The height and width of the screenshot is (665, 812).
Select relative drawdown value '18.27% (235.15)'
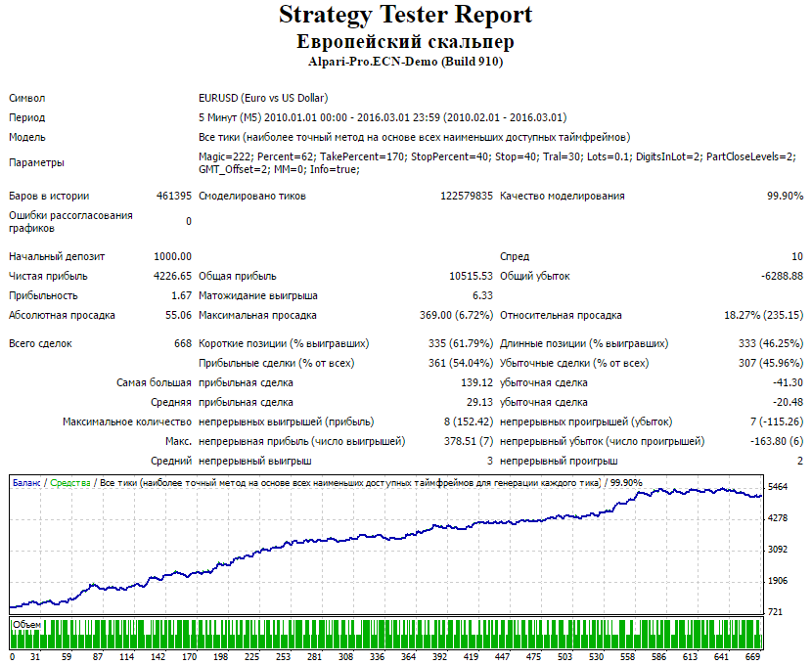764,315
